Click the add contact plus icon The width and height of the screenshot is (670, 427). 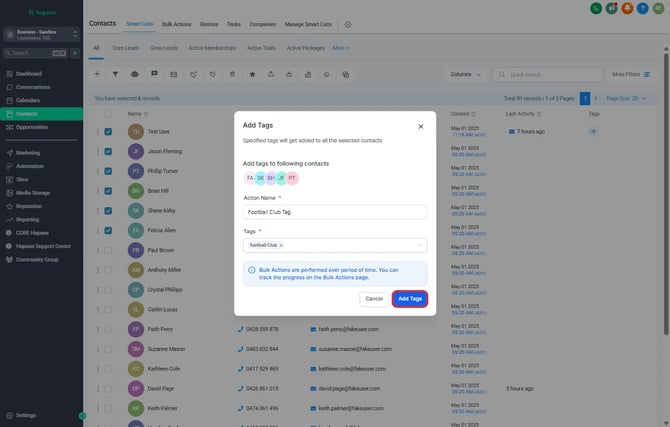point(97,74)
